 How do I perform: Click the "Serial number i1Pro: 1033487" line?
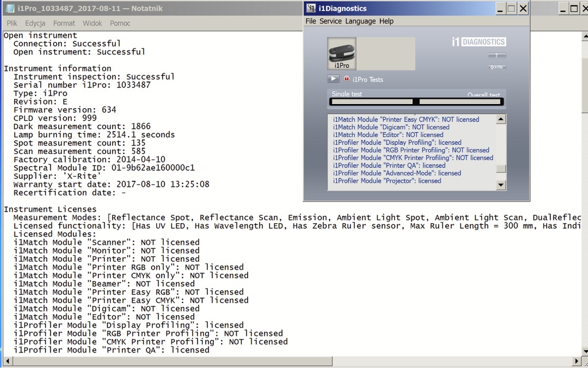82,85
